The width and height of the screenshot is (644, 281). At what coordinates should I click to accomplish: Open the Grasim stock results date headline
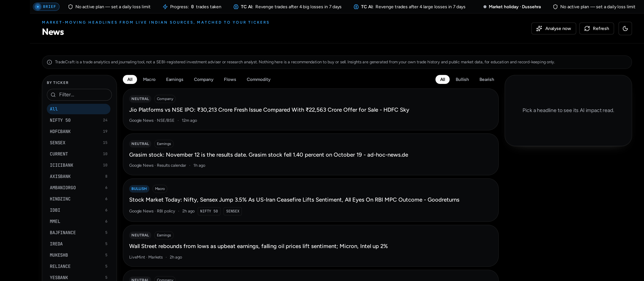coord(268,155)
